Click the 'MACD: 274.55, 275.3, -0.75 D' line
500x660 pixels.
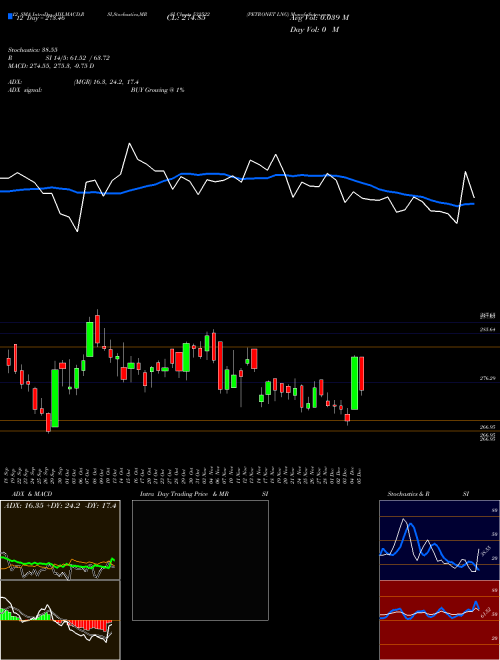pos(51,66)
